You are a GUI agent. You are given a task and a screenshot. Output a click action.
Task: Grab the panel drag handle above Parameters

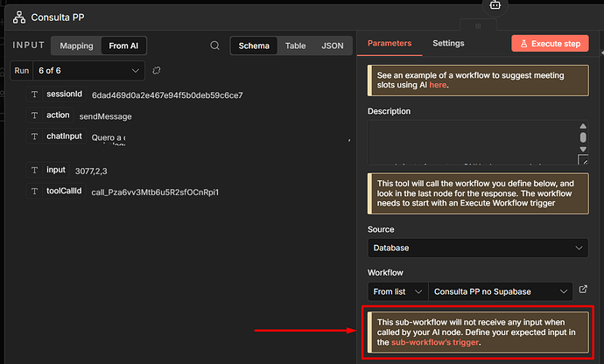(x=478, y=26)
